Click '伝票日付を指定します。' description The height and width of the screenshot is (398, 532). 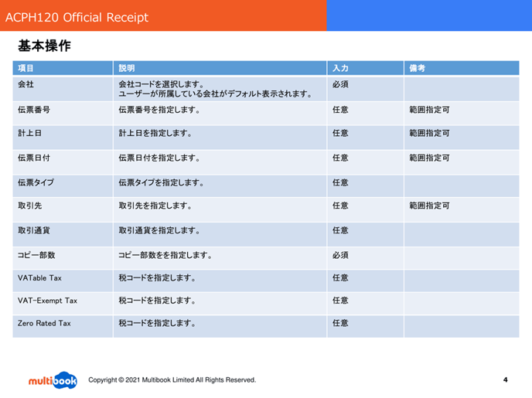159,158
